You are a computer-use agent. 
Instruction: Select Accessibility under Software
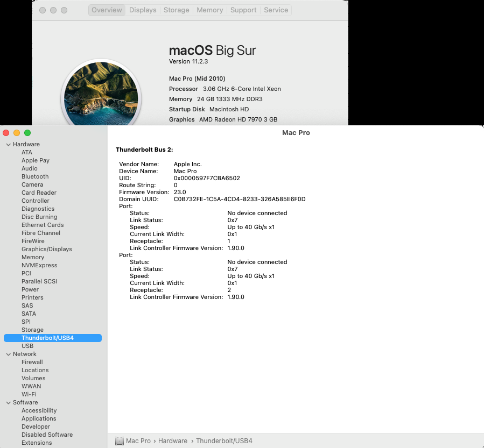click(x=39, y=410)
